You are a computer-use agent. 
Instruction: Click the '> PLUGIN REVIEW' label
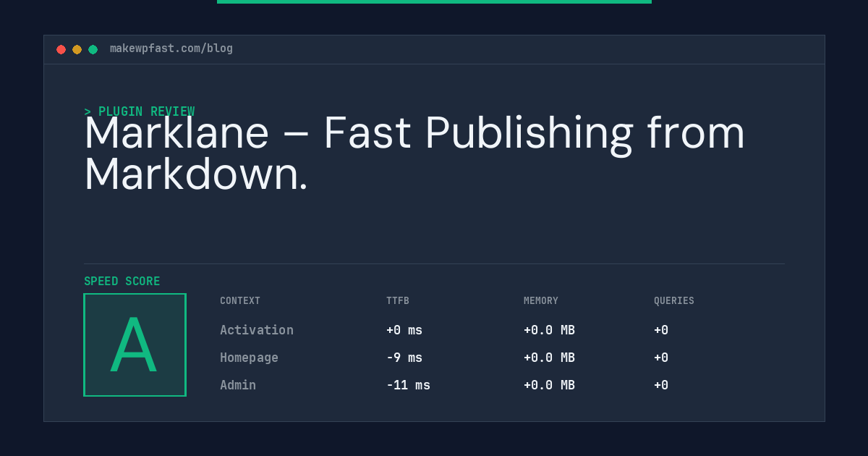pyautogui.click(x=140, y=111)
